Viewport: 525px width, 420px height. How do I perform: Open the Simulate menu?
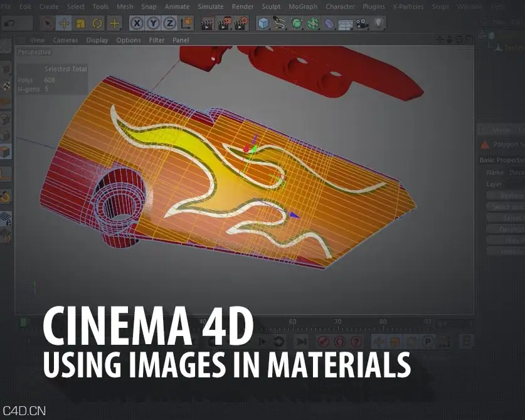[210, 6]
